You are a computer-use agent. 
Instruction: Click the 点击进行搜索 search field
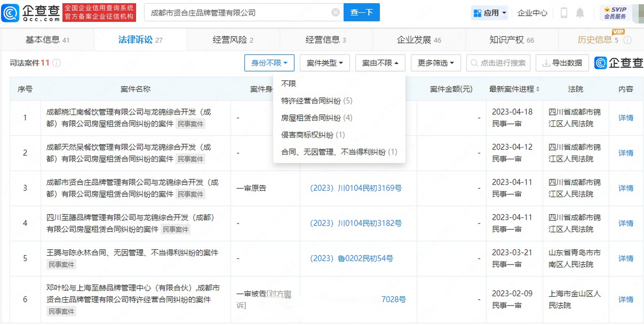(498, 63)
